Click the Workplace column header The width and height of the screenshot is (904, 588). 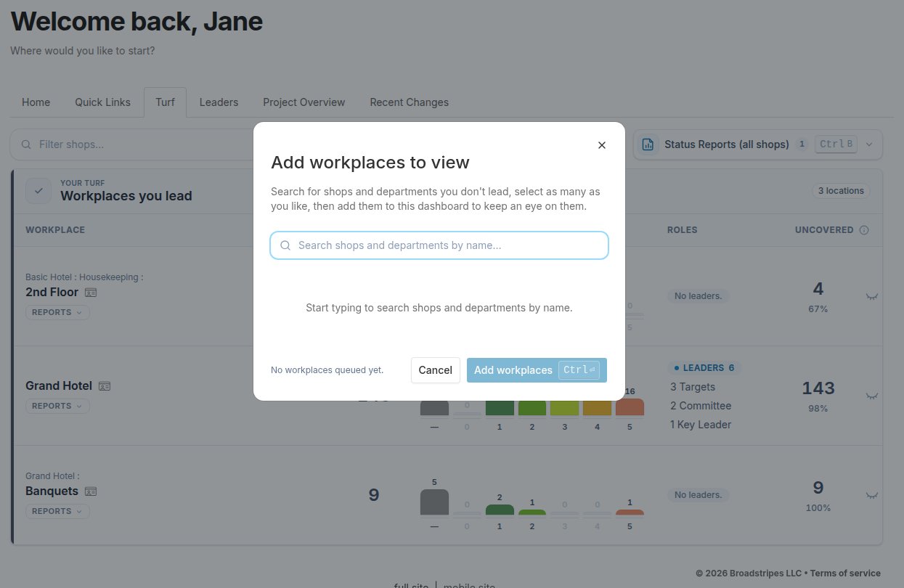click(55, 230)
